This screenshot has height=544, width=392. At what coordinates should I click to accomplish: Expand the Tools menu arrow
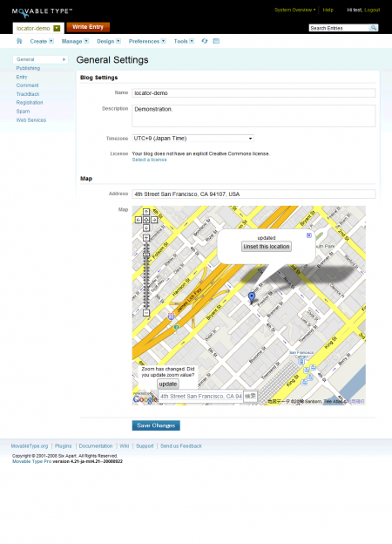(x=192, y=41)
